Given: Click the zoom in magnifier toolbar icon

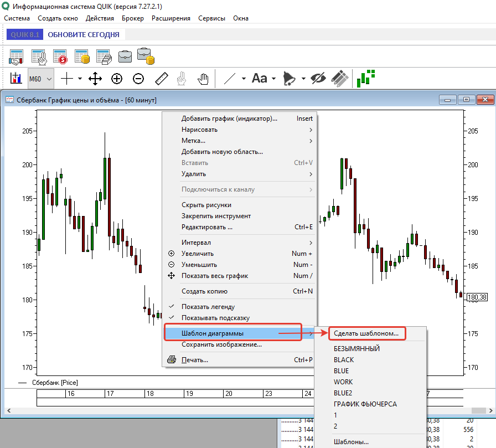Looking at the screenshot, I should (x=116, y=79).
